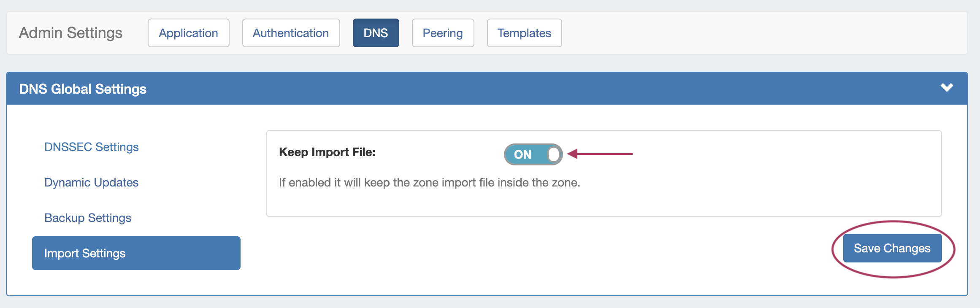Click the DNS Global Settings header title
Screen dimensions: 980x308
pos(83,89)
